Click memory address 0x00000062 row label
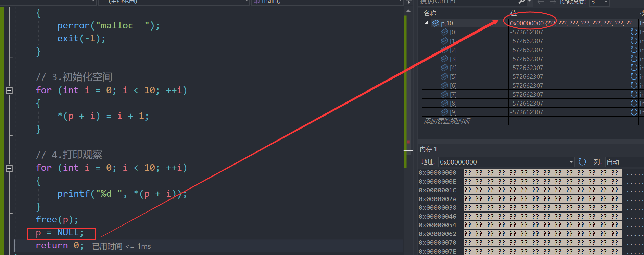This screenshot has height=255, width=644. pos(438,234)
